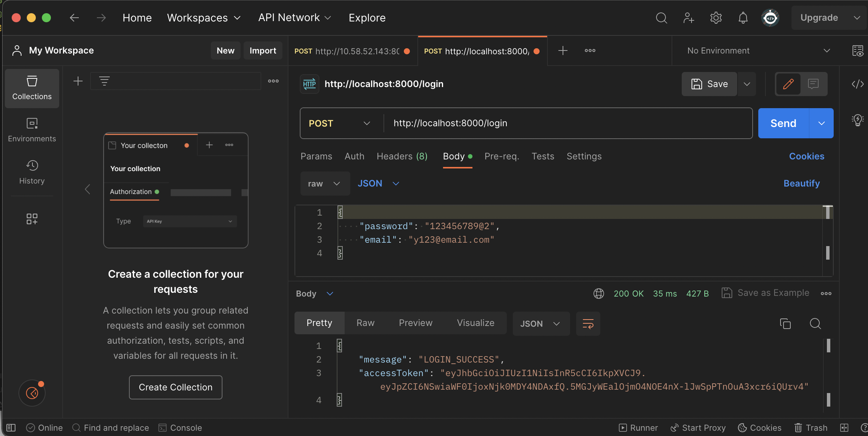The width and height of the screenshot is (868, 436).
Task: Click the request body editor scrollbar
Action: click(x=828, y=241)
